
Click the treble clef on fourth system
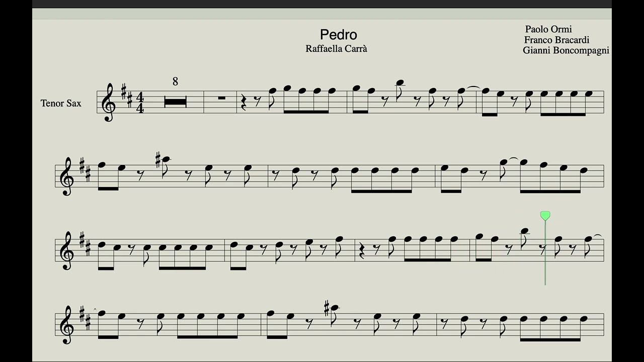[67, 324]
